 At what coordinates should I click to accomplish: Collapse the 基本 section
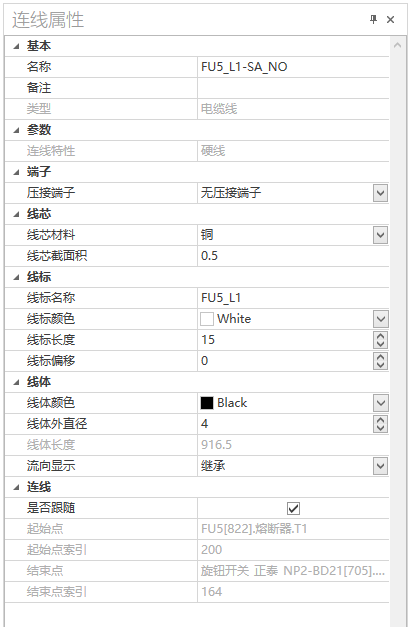pyautogui.click(x=16, y=46)
